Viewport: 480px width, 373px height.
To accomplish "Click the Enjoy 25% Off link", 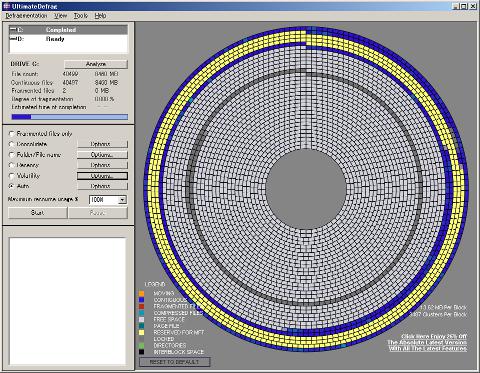I will tap(434, 336).
